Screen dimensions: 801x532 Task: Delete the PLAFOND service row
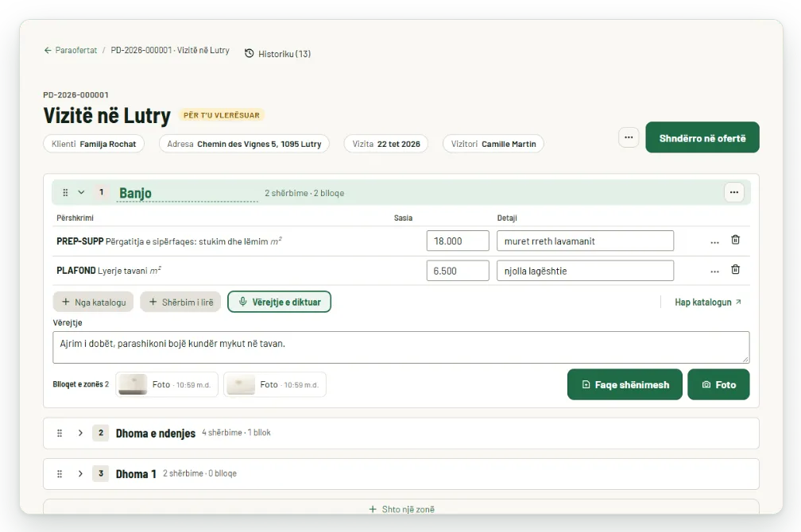click(x=736, y=270)
